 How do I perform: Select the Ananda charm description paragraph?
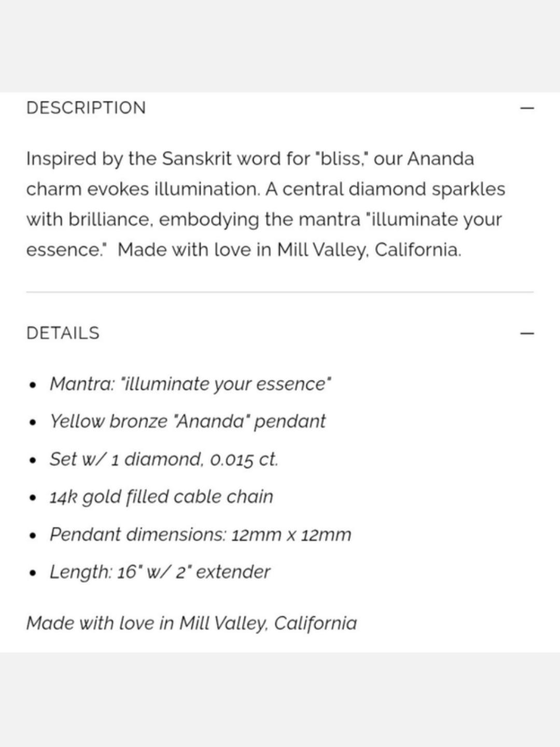[x=265, y=204]
